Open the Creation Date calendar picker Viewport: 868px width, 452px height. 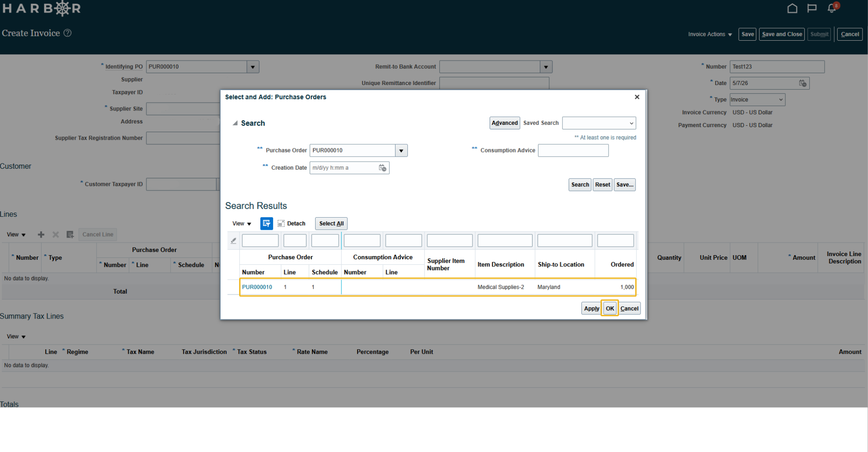(x=382, y=168)
